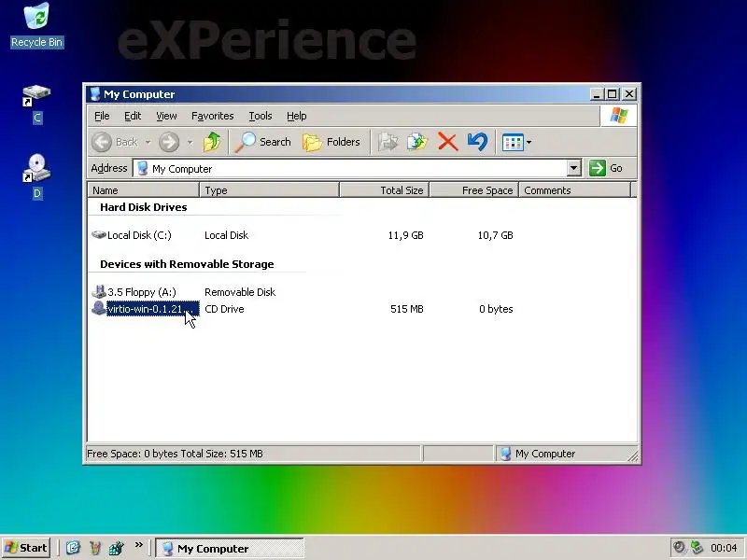Sort by Total Size column header
Image resolution: width=747 pixels, height=560 pixels.
(385, 190)
